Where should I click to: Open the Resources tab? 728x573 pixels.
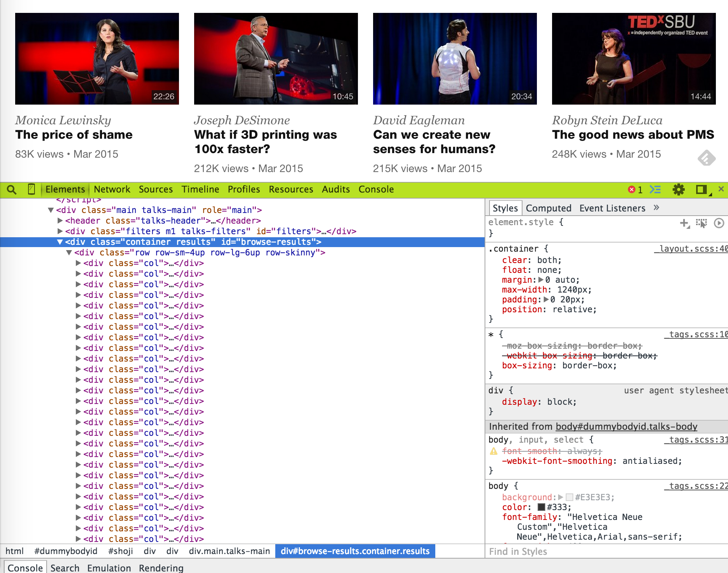(291, 189)
